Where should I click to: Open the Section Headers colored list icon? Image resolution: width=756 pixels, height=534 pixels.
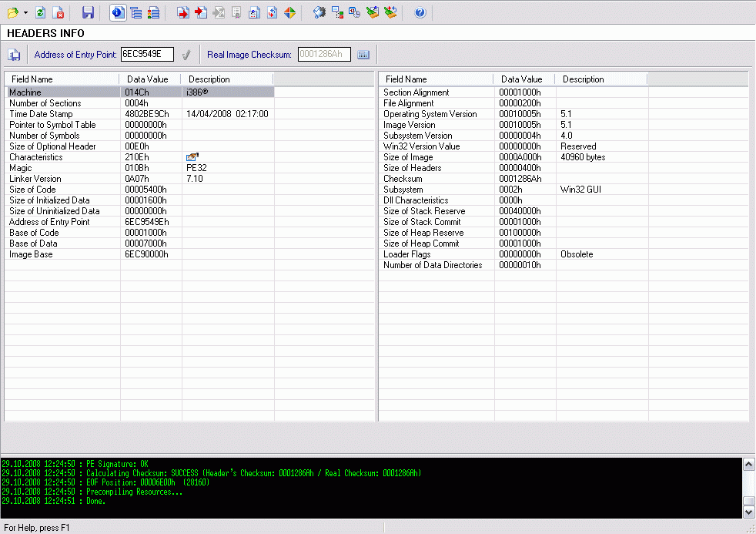[x=154, y=13]
